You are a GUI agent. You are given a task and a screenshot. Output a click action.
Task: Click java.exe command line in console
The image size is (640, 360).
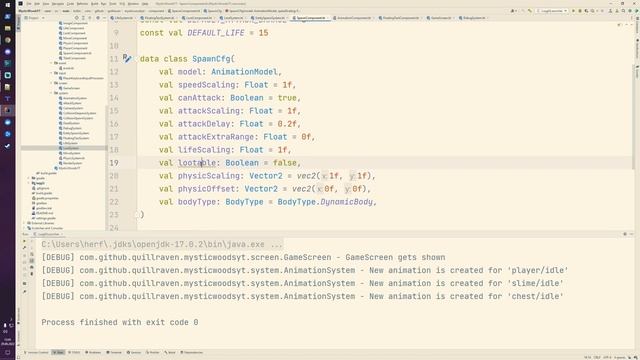tap(162, 244)
